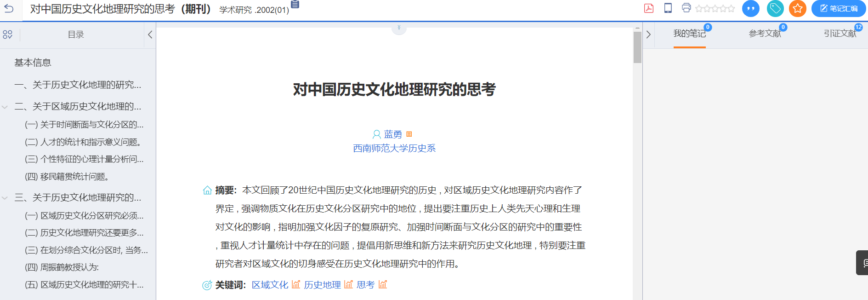
Task: Click the house icon before 摘要
Action: 207,190
